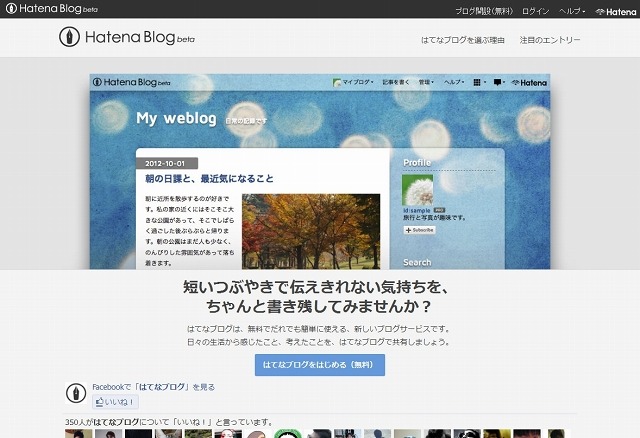Image resolution: width=640 pixels, height=438 pixels.
Task: Open 注目のエントリー navigation item
Action: (x=550, y=40)
